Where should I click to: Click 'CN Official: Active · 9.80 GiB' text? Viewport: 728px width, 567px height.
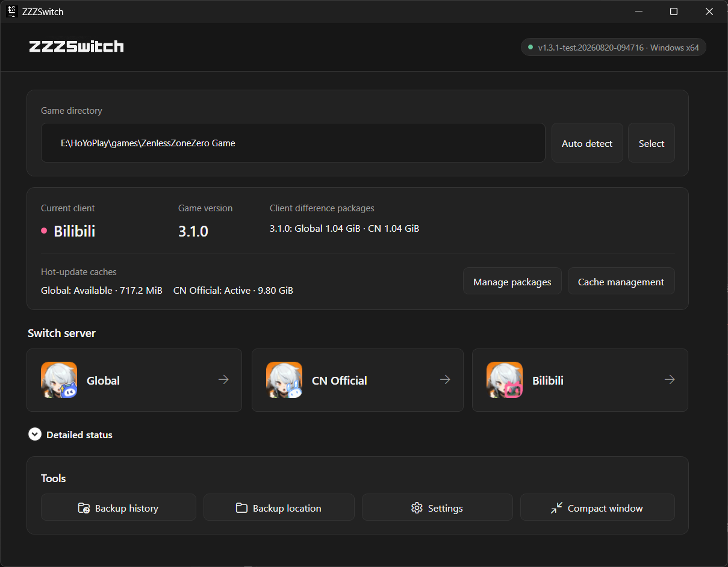[233, 290]
